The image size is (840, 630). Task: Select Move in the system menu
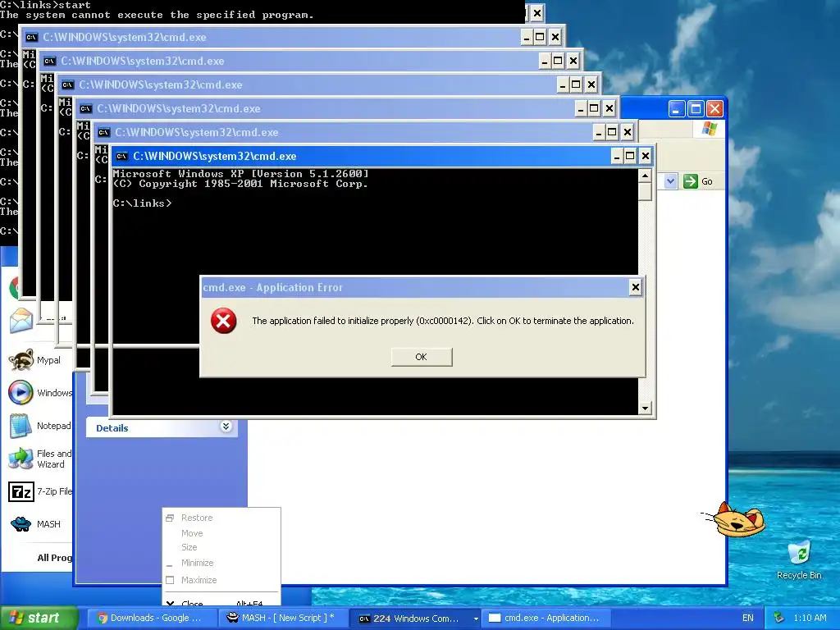[221, 533]
